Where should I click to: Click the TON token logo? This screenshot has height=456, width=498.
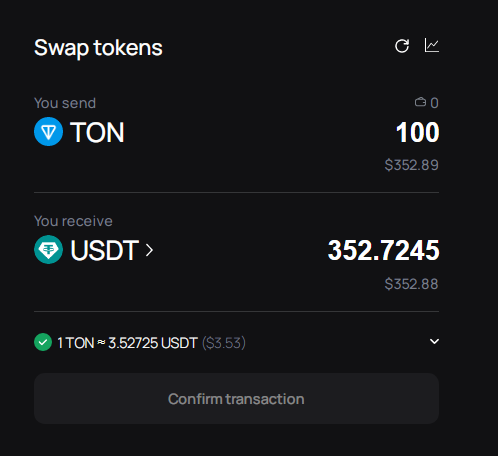coord(48,132)
